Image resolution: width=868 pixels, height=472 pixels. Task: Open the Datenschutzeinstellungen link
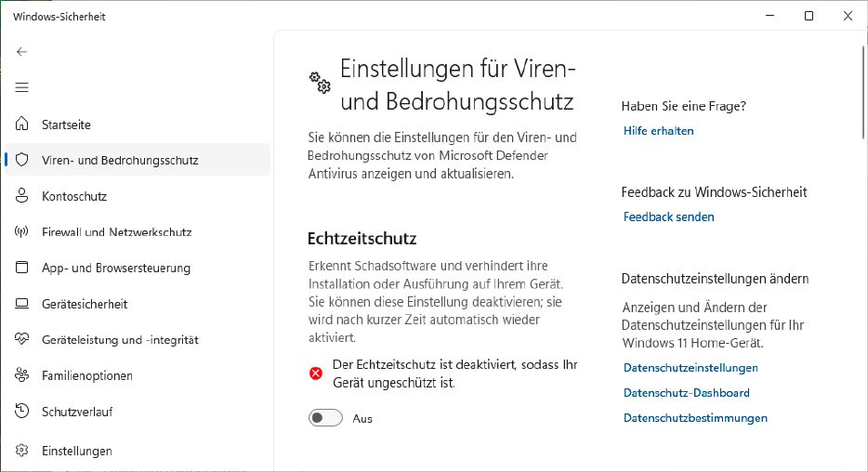[x=690, y=368]
